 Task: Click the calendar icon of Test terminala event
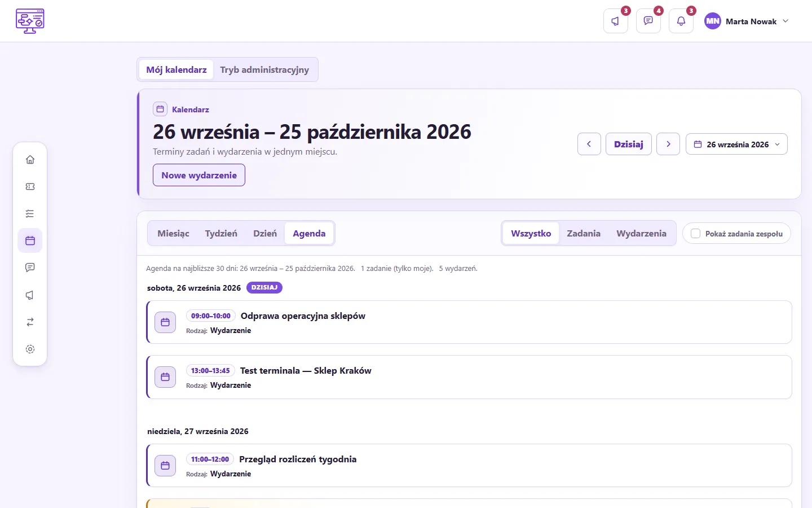point(165,377)
